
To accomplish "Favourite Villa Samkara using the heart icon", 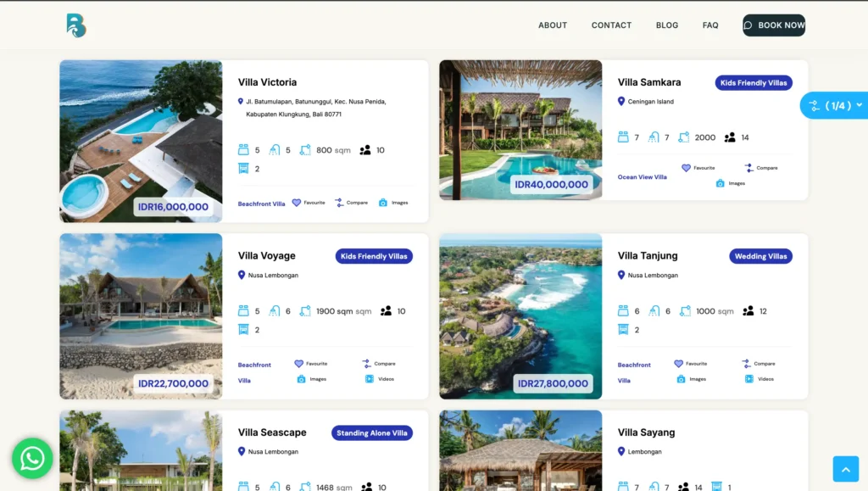I will pos(686,168).
